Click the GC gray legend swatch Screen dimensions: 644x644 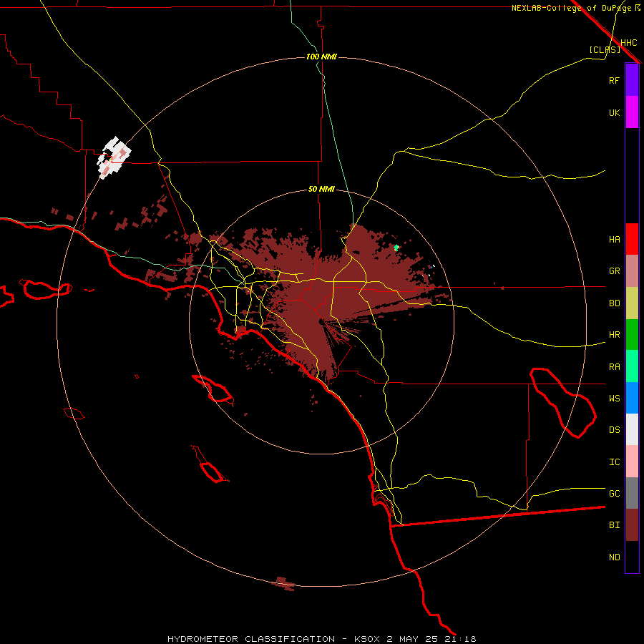(632, 493)
